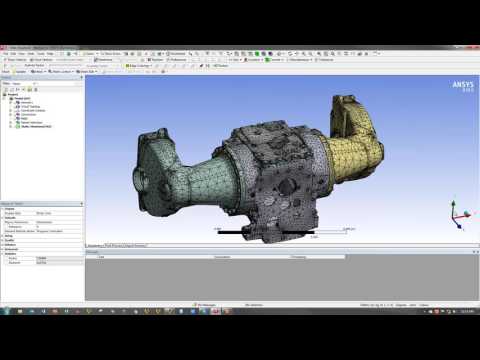
Task: Pin the Outline panel
Action: coord(82,78)
